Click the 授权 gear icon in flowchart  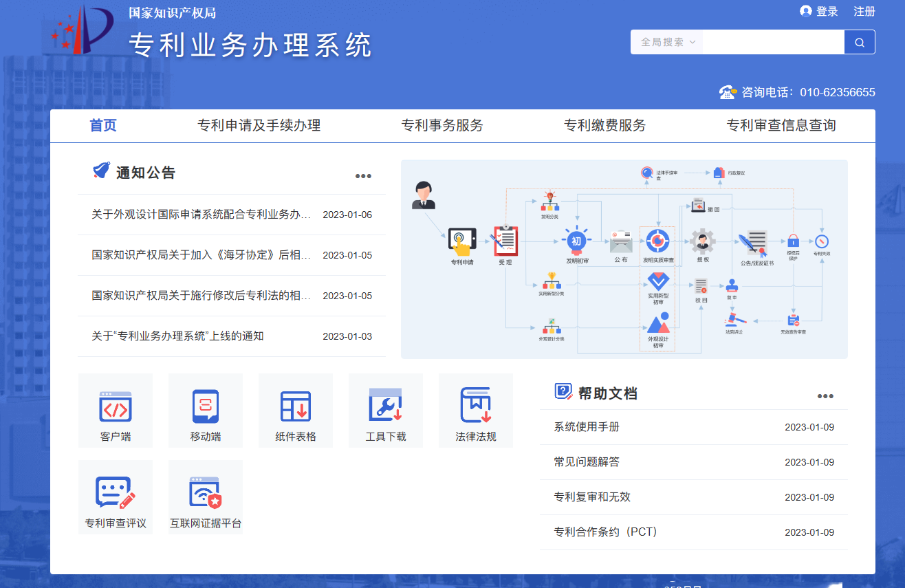703,241
